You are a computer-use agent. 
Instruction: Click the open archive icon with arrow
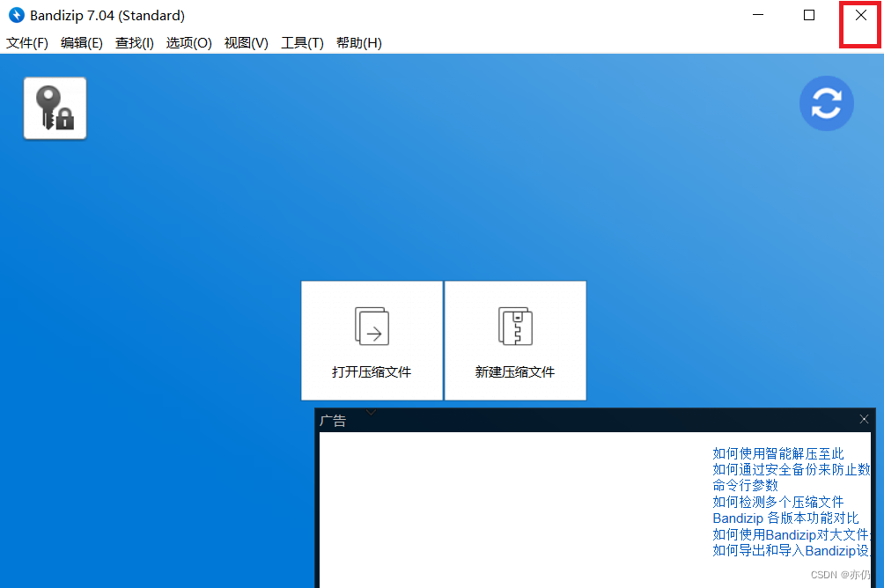pos(372,326)
